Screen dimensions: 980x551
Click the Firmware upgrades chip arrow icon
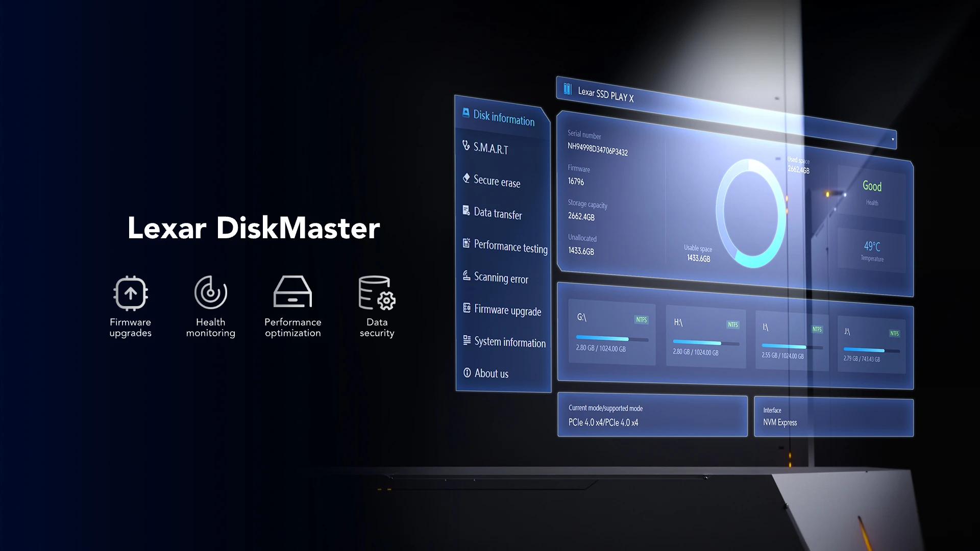tap(131, 293)
